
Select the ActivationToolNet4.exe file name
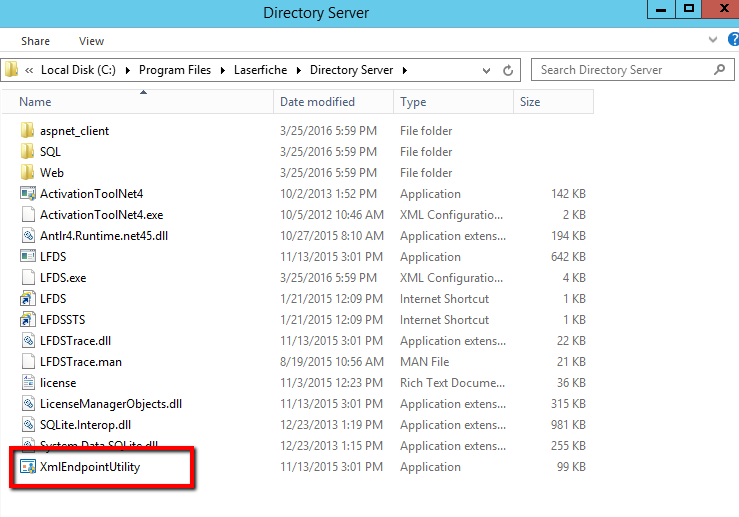[x=101, y=215]
